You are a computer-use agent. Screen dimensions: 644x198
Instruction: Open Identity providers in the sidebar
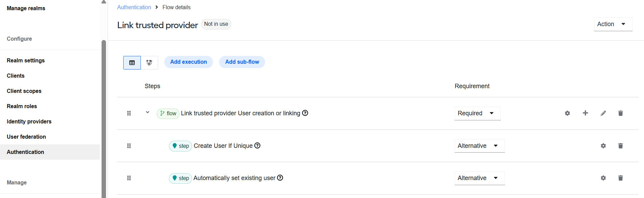pyautogui.click(x=29, y=121)
